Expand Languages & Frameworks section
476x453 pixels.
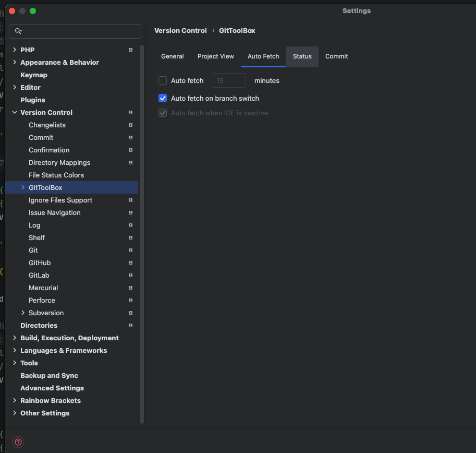[15, 350]
